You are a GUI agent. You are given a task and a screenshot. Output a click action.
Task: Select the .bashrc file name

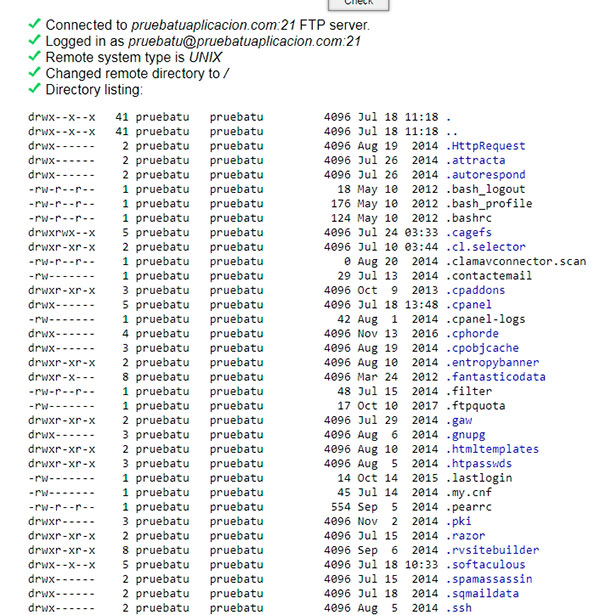(469, 218)
